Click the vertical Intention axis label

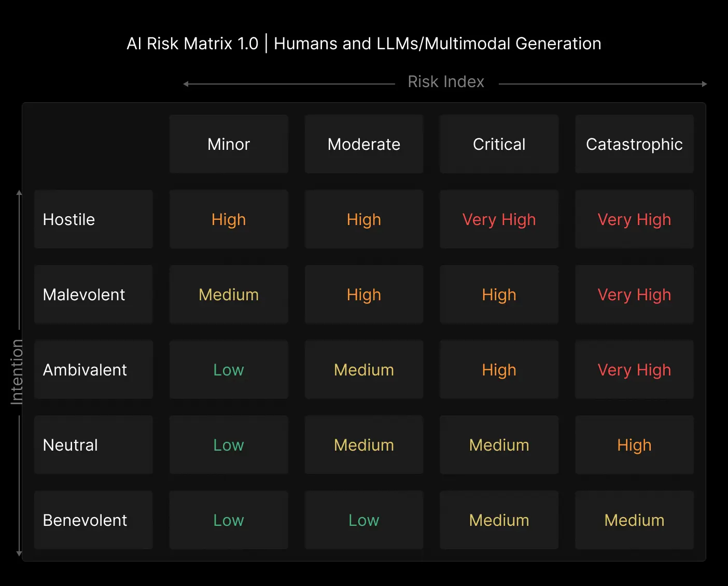click(17, 371)
